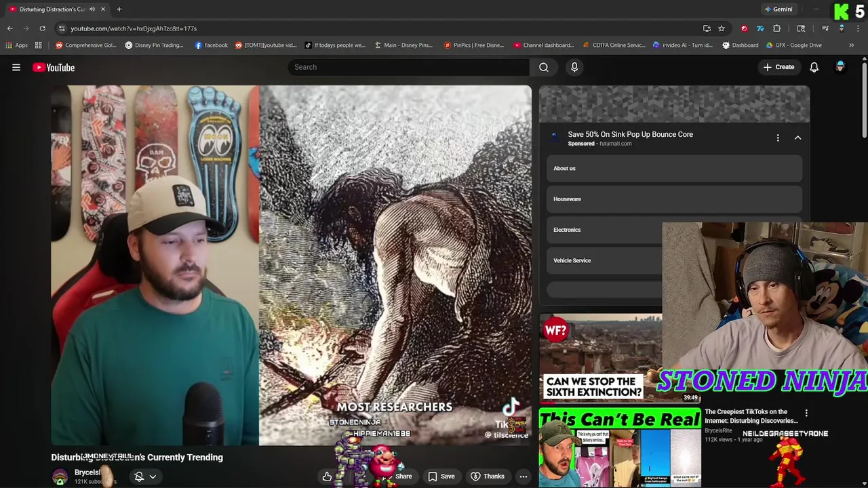This screenshot has width=868, height=488.
Task: Open This Can't Be Real thumbnail
Action: tap(620, 448)
